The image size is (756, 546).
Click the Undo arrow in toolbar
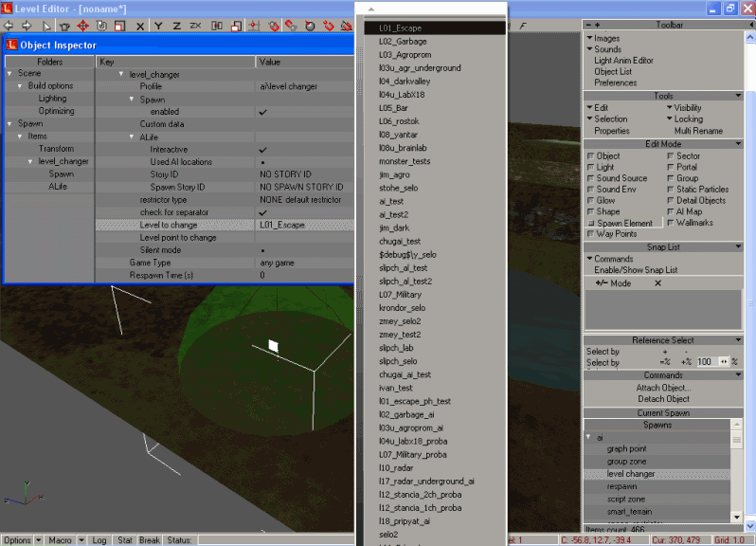click(9, 26)
